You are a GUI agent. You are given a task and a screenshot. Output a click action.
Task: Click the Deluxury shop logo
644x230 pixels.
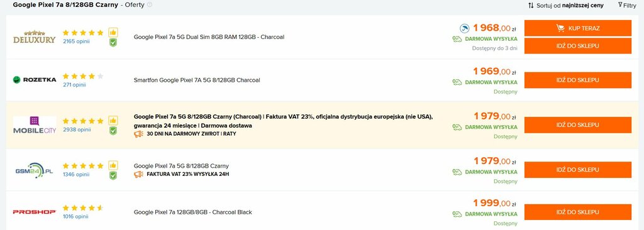tap(35, 37)
